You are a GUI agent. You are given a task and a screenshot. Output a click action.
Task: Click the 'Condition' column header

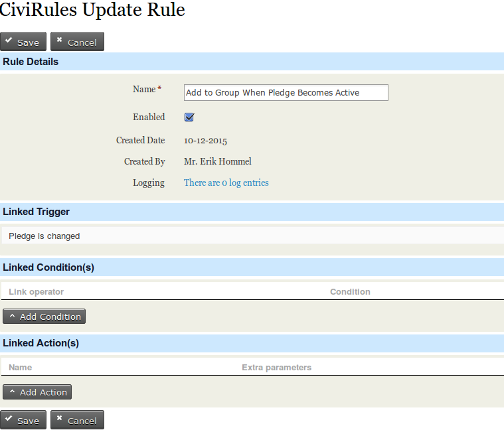350,292
